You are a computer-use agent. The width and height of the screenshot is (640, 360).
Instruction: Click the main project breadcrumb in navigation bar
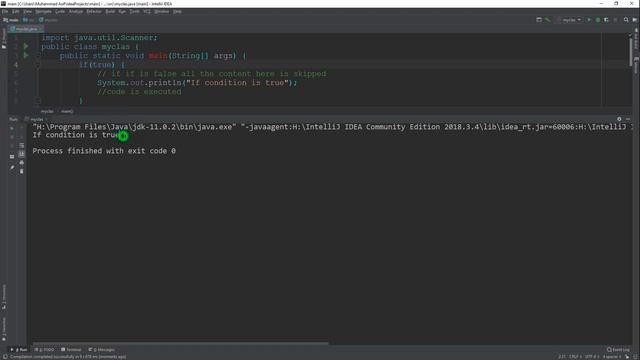coord(11,20)
